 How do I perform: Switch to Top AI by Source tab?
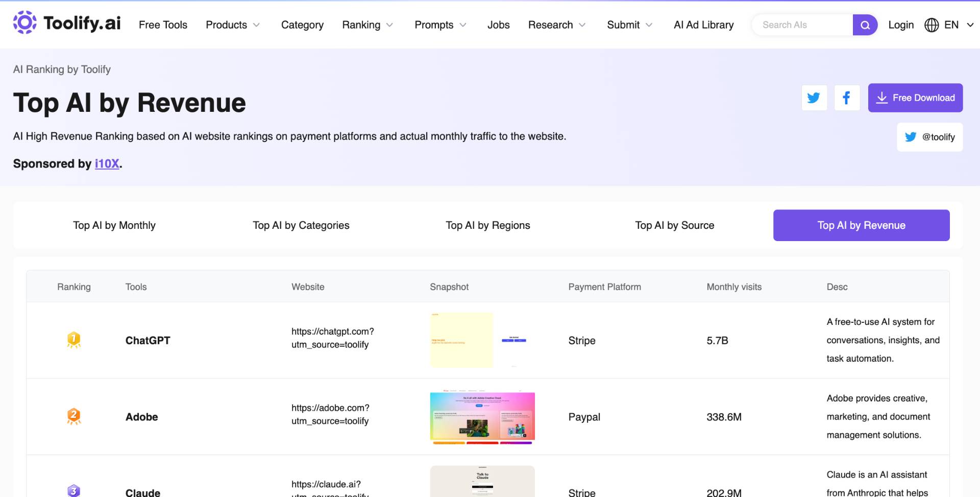coord(675,225)
